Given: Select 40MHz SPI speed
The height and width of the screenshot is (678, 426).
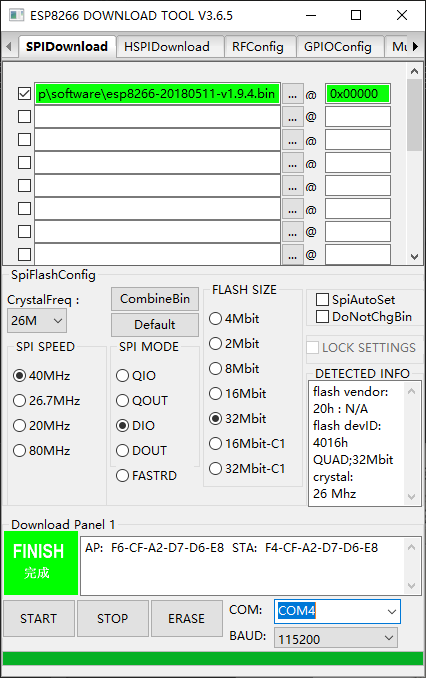Looking at the screenshot, I should pyautogui.click(x=42, y=375).
